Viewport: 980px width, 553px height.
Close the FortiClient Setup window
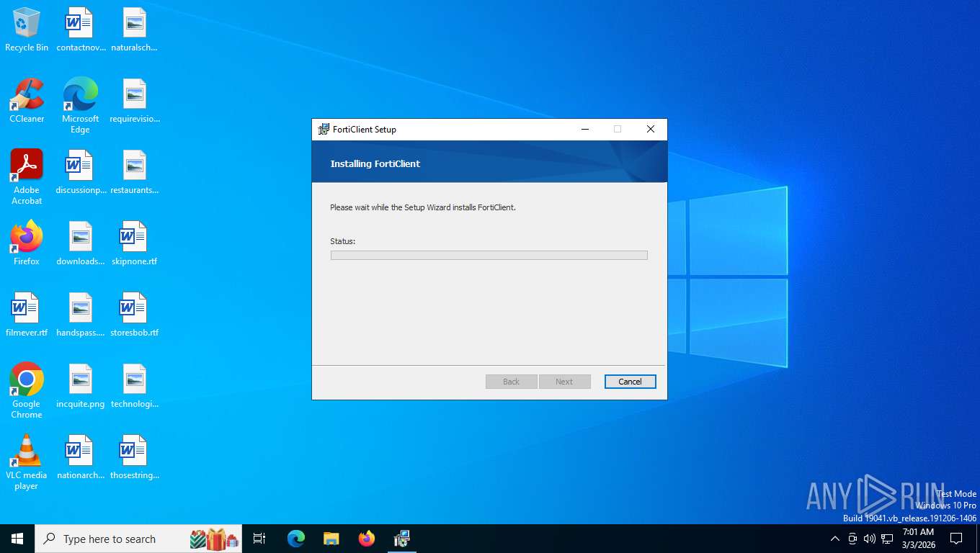pyautogui.click(x=650, y=130)
